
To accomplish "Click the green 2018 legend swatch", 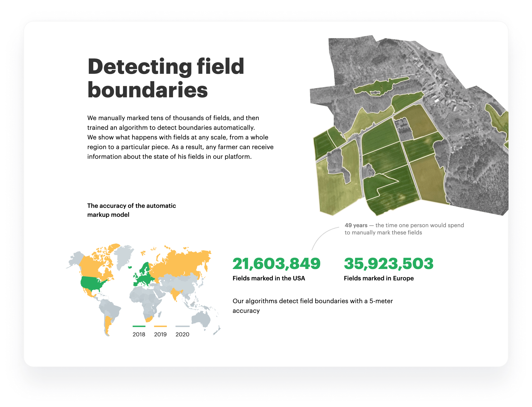I will 139,326.
